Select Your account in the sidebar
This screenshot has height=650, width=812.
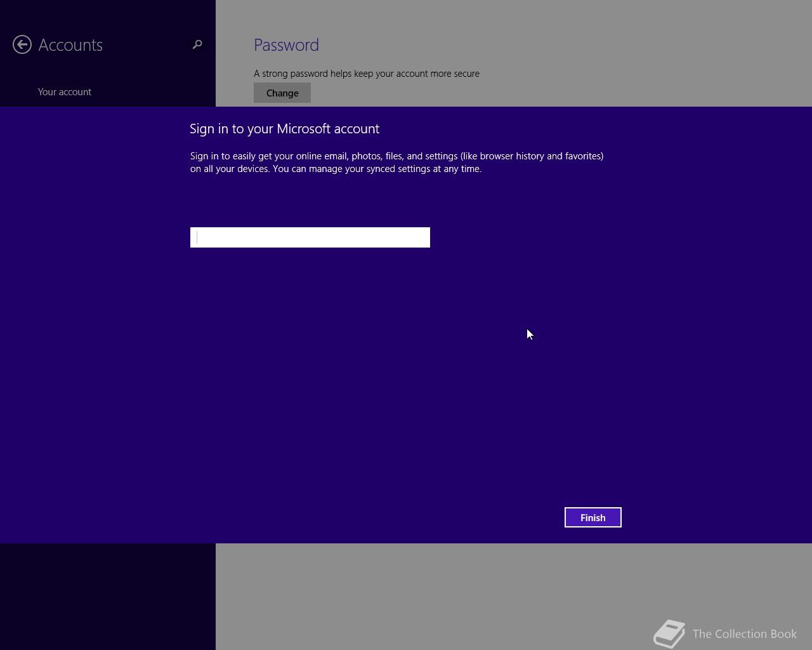[x=65, y=92]
